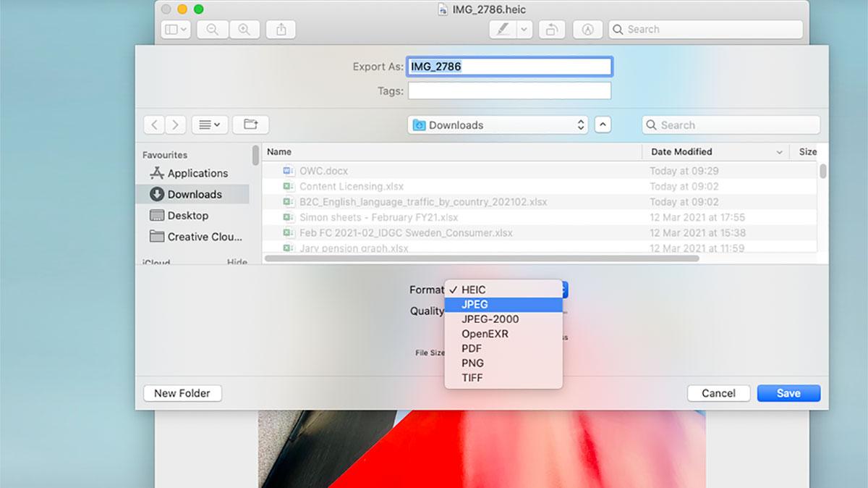Open the highlight pen options arrow
The image size is (868, 488).
pos(524,30)
